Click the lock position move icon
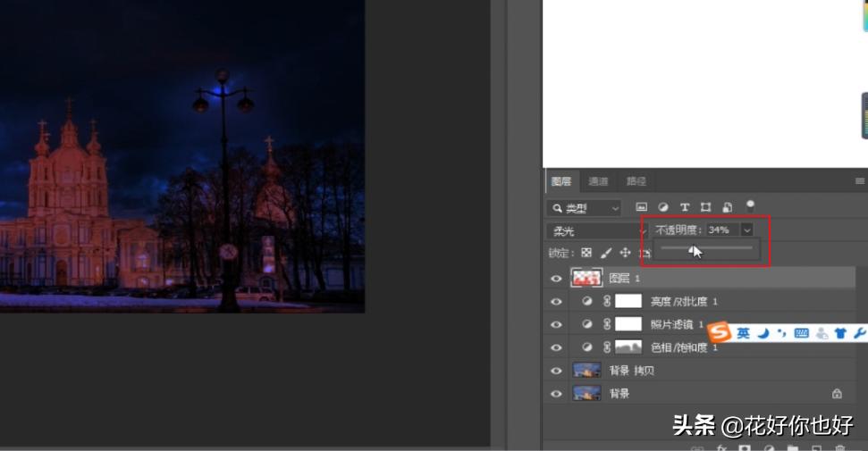868x451 pixels. [626, 253]
